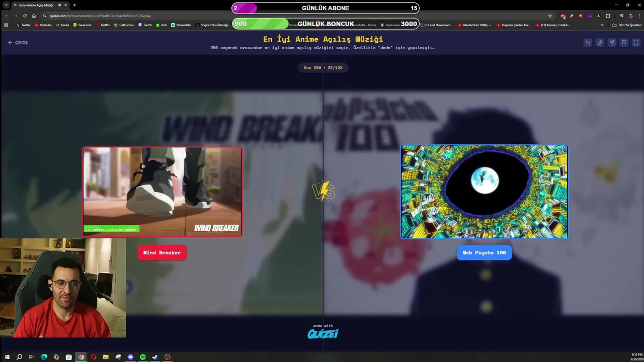644x362 pixels.
Task: Open the profile avatar in Chrome toolbar
Action: tap(630, 16)
